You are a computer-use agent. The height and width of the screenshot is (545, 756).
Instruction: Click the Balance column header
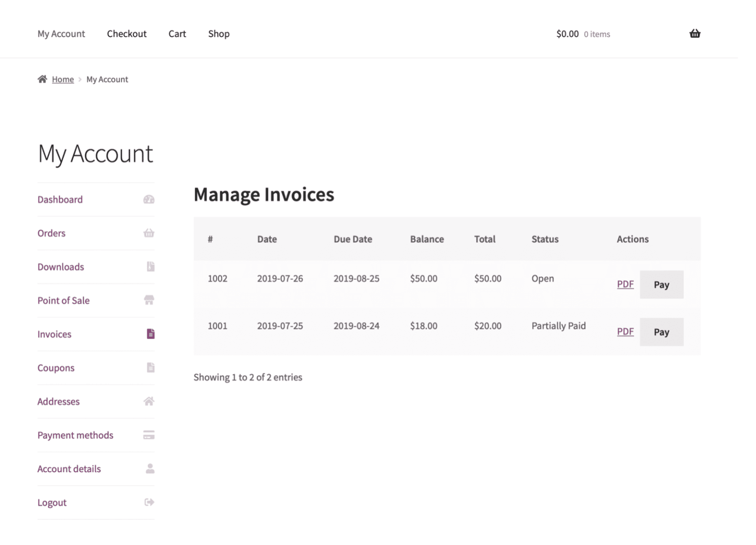[427, 239]
